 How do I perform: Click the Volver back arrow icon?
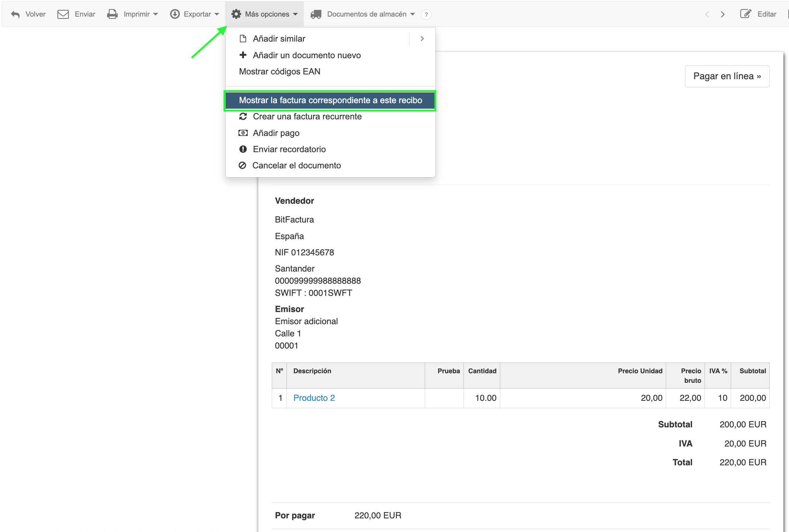15,14
